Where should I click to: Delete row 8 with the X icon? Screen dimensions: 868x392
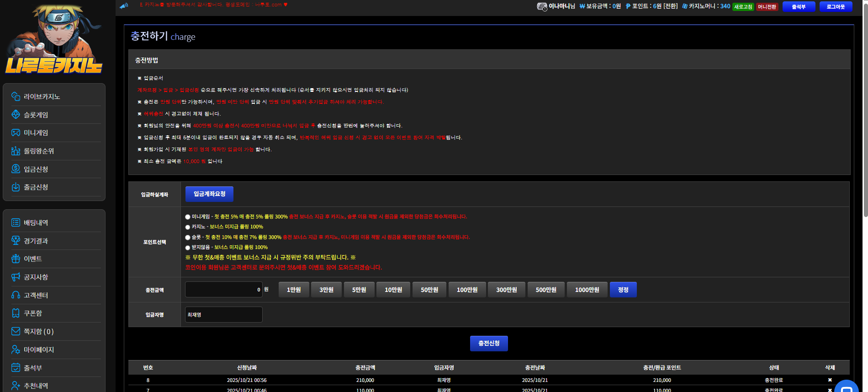(x=830, y=380)
